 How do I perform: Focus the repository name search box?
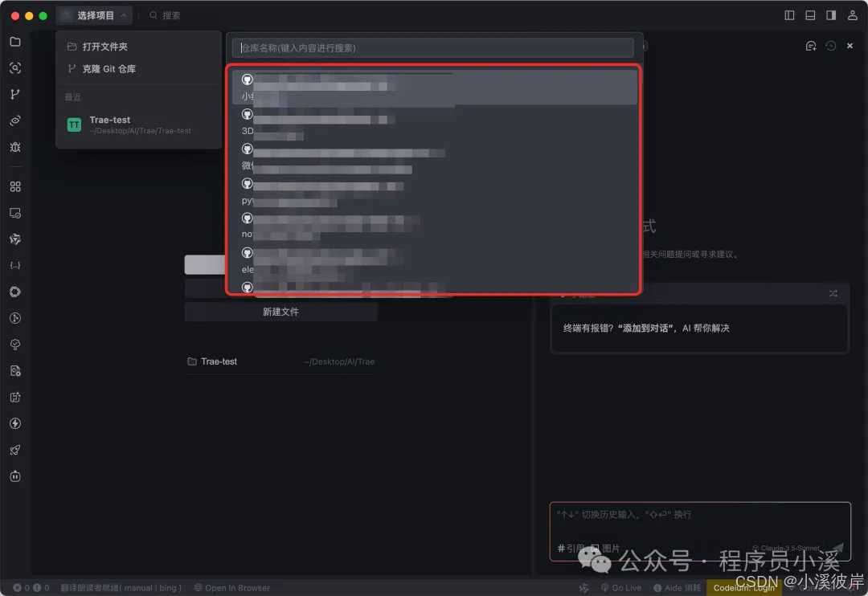click(433, 47)
